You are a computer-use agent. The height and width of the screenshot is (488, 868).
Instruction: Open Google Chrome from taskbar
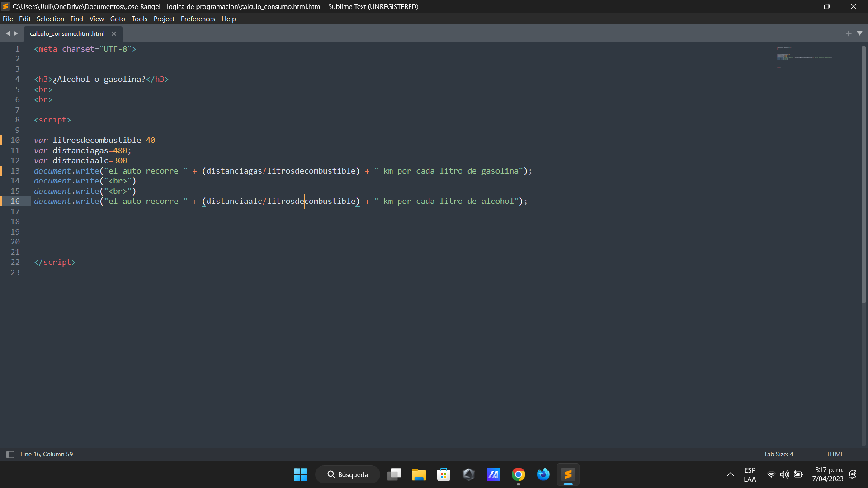519,474
